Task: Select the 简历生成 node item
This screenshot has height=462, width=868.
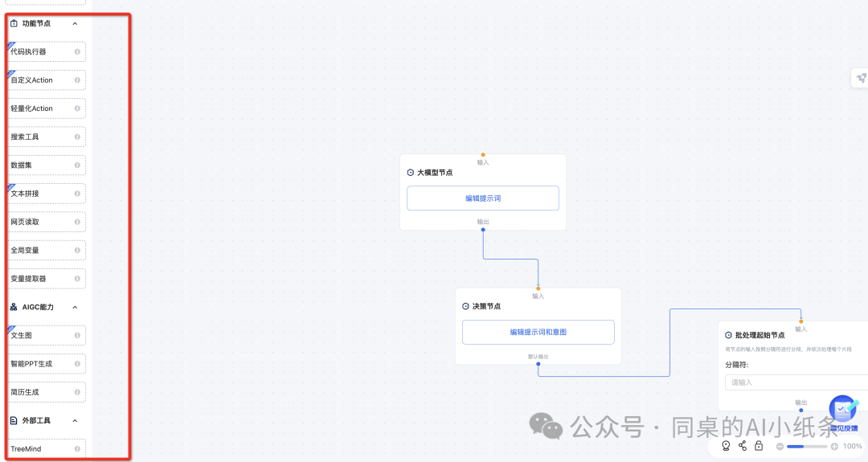Action: 47,392
